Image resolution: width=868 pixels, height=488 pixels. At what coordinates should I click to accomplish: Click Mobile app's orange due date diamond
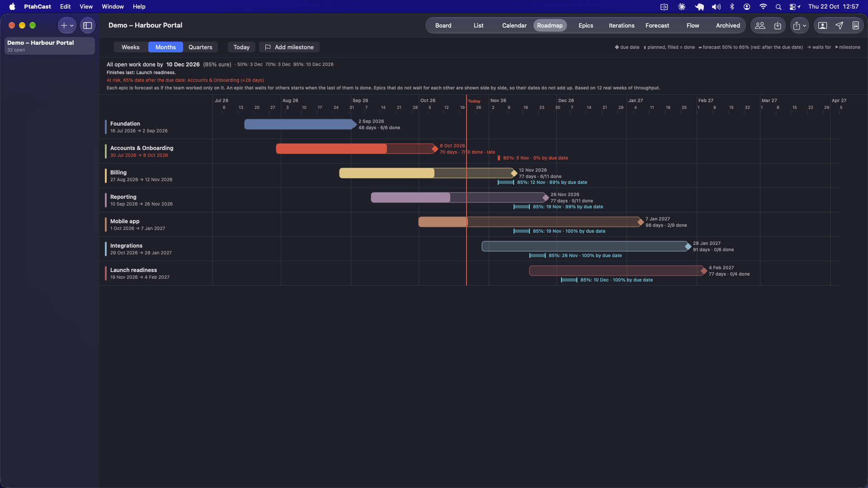point(641,222)
